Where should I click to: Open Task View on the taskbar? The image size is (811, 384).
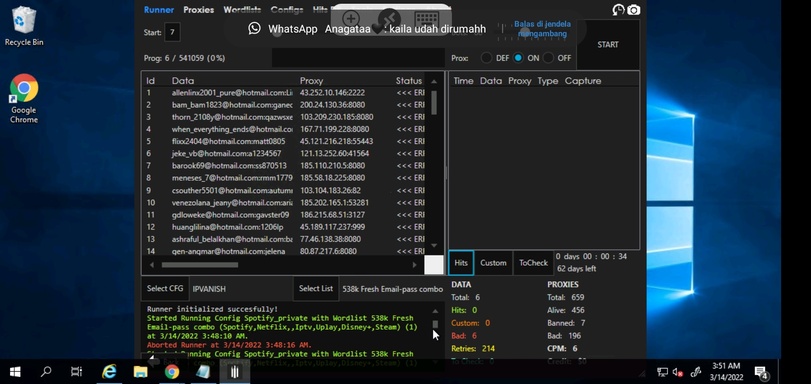coord(77,372)
